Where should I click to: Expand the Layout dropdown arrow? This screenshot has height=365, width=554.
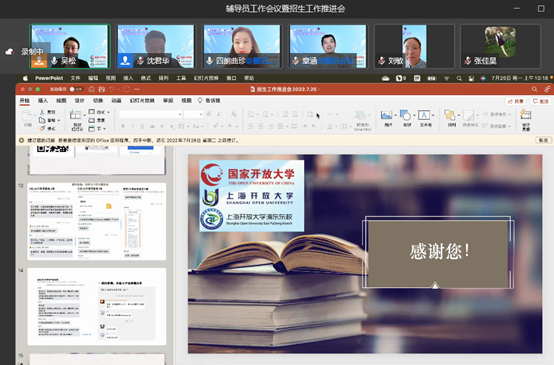point(108,112)
